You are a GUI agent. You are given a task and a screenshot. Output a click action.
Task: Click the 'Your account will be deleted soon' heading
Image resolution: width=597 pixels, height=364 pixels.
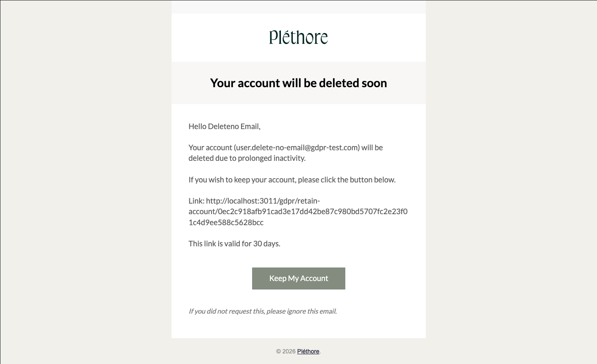pyautogui.click(x=298, y=83)
